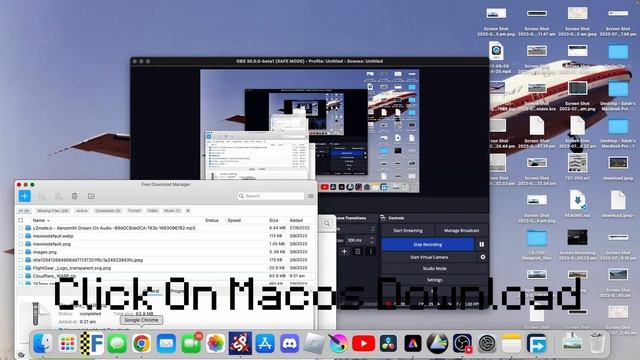
Task: Check the Cloudflare_WARP.zip row checkbox
Action: (20, 276)
